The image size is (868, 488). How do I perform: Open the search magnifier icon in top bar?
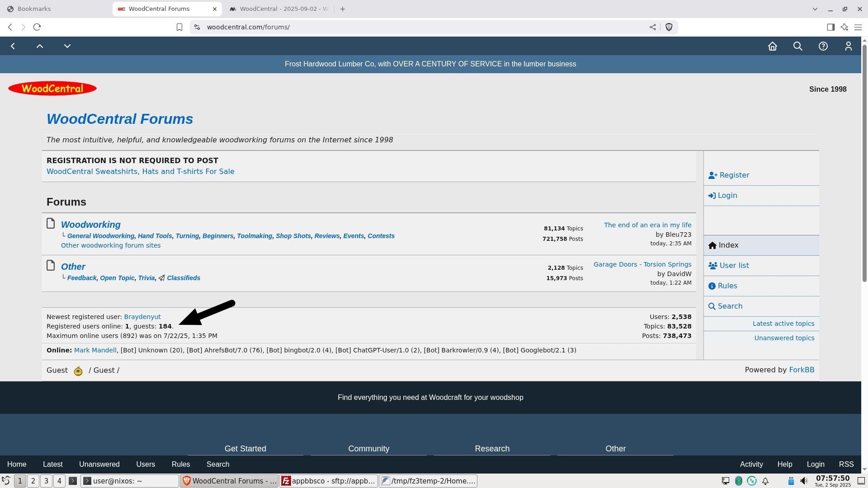point(797,46)
